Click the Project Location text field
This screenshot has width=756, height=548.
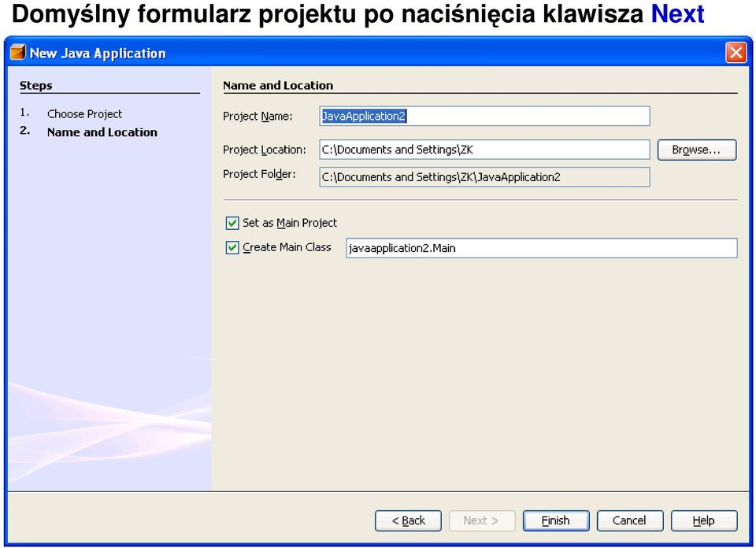click(484, 150)
